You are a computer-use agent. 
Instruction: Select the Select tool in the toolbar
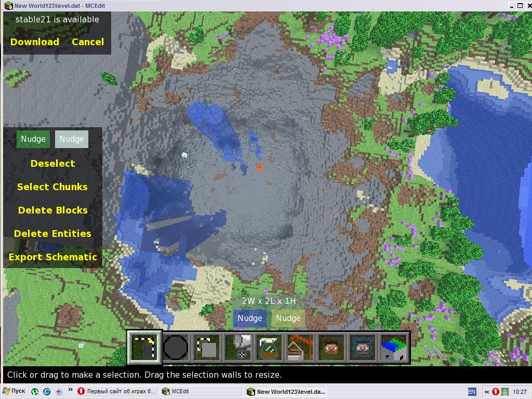[x=144, y=347]
